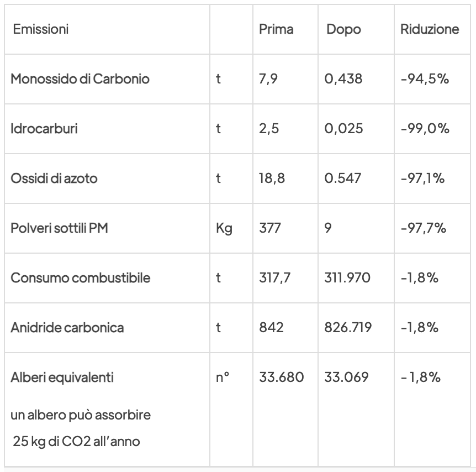Click the 18,8 Prima value
The width and height of the screenshot is (476, 472).
[272, 179]
